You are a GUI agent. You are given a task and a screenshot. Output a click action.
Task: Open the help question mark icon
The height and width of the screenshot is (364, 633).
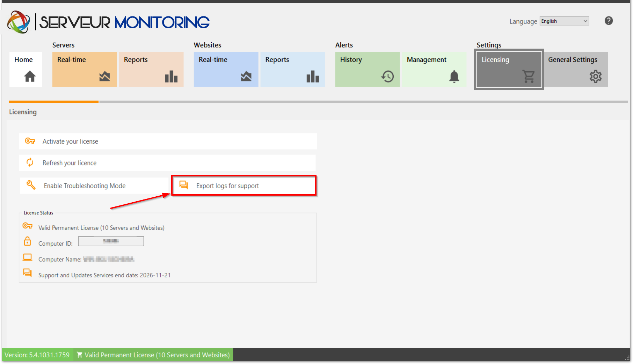609,21
